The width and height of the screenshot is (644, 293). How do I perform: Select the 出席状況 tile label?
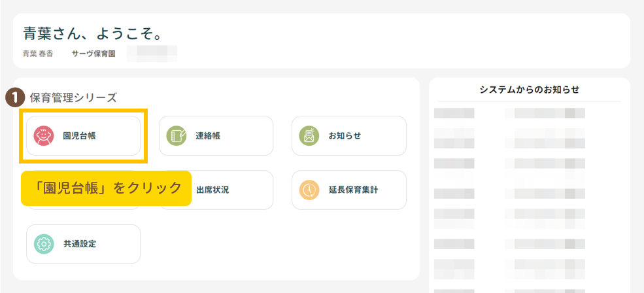coord(212,190)
